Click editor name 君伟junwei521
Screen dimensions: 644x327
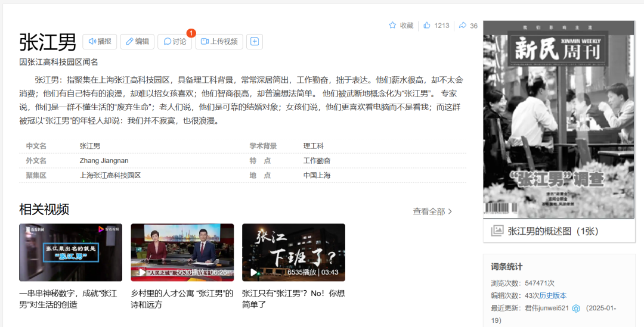[x=547, y=308]
